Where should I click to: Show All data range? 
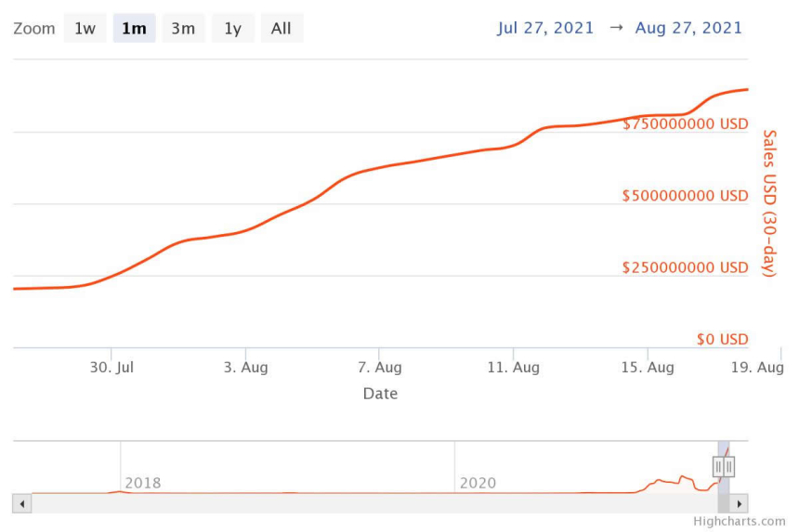tap(282, 28)
